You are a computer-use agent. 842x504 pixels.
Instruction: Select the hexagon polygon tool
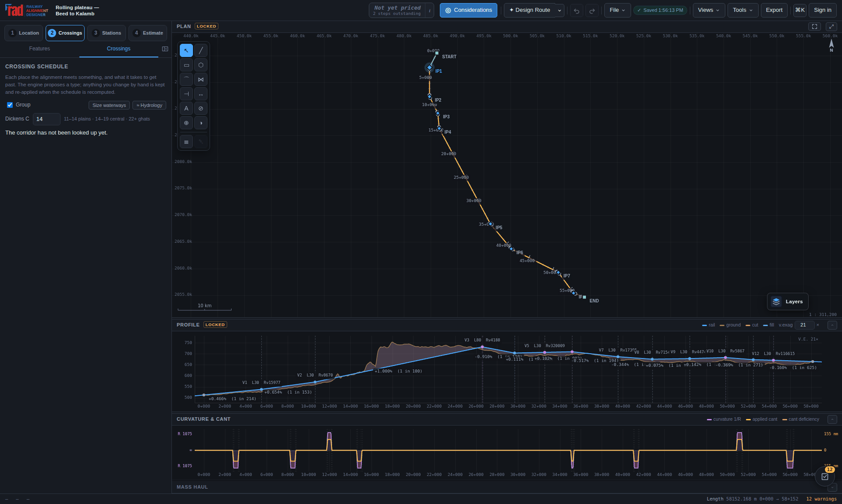pyautogui.click(x=201, y=65)
